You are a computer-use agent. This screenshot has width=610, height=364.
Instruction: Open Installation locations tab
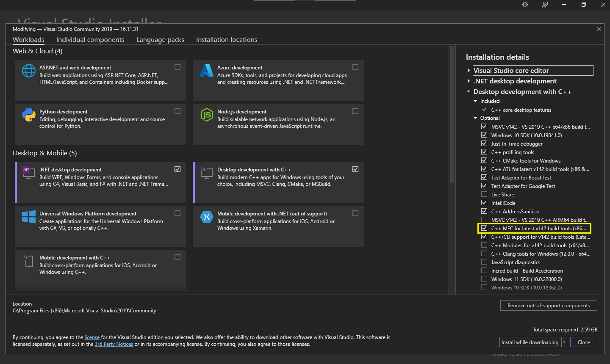coord(227,40)
